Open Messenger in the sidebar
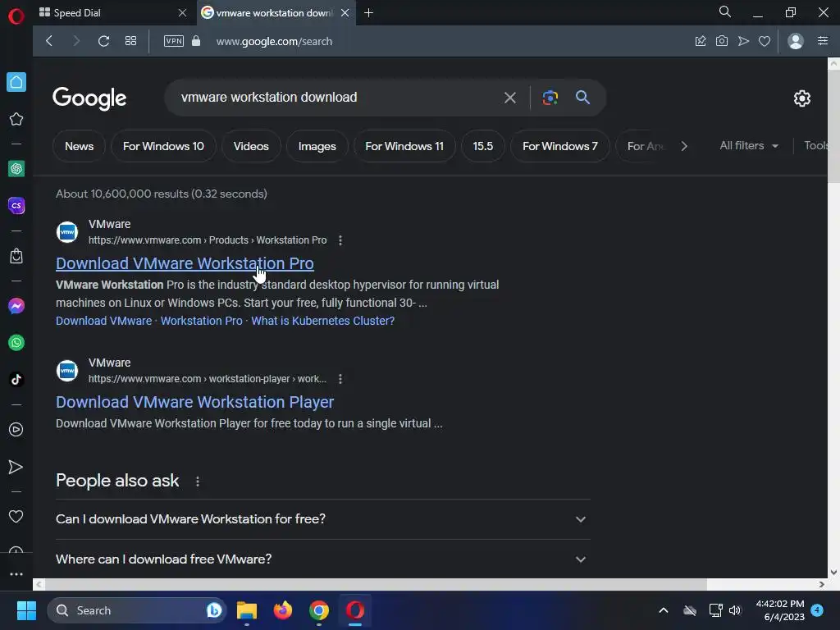 [x=16, y=306]
